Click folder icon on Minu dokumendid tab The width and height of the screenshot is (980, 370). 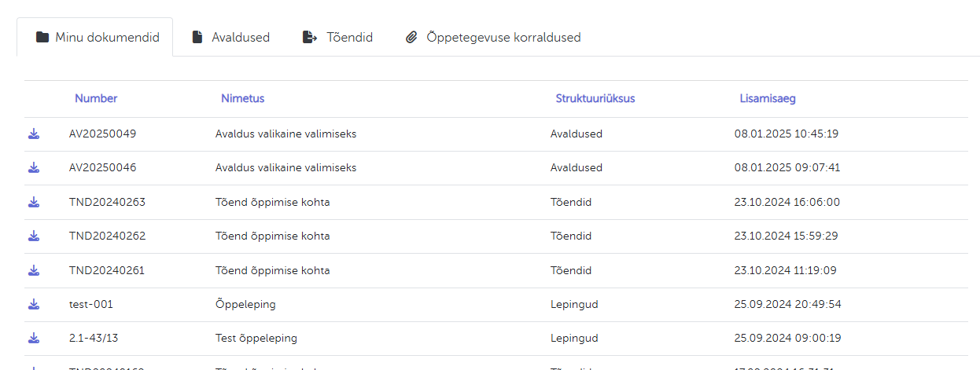click(x=42, y=38)
